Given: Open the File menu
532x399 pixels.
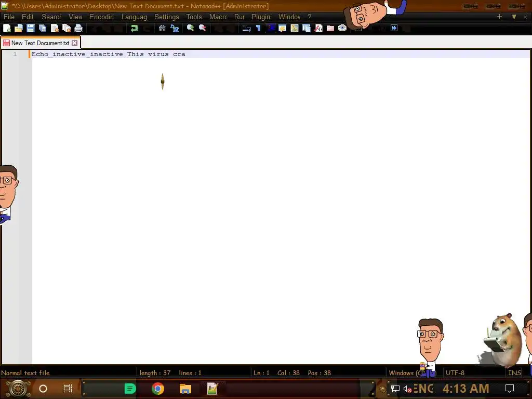Looking at the screenshot, I should click(9, 17).
